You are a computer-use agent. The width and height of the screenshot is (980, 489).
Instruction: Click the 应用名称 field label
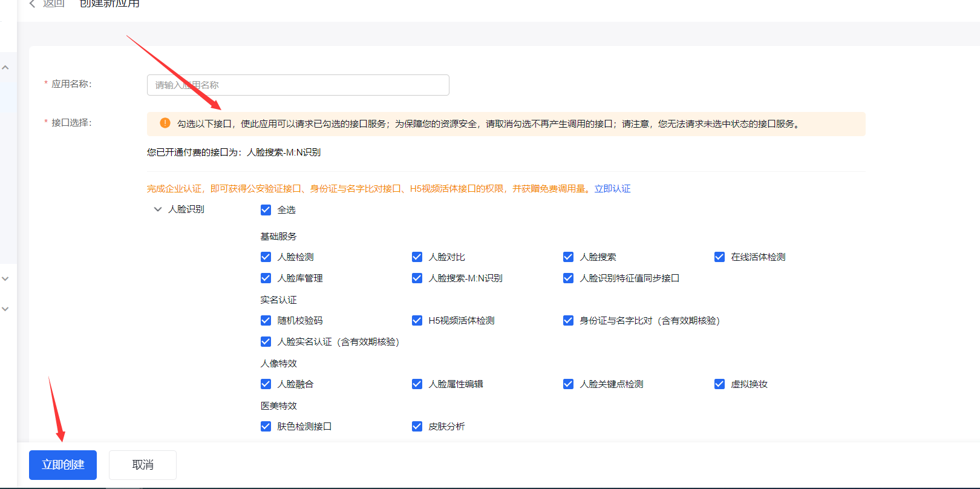click(71, 84)
